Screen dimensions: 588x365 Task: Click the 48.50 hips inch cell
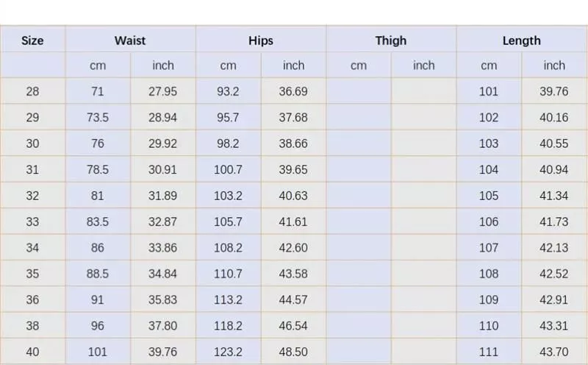pos(293,352)
